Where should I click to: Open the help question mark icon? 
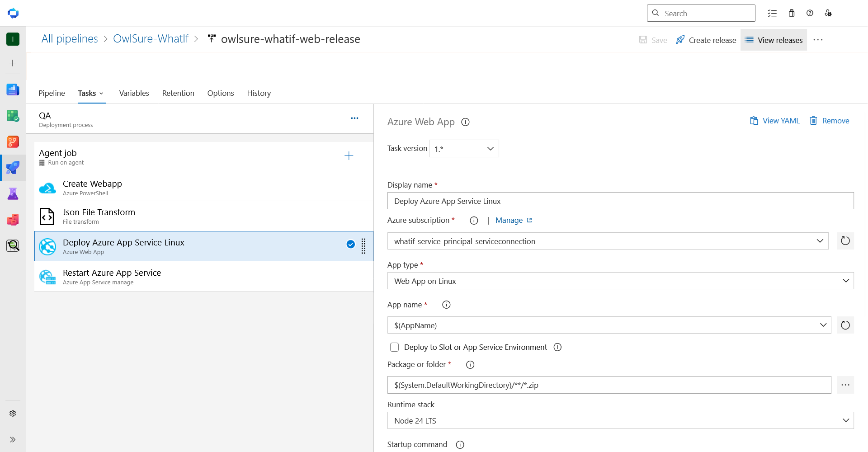pyautogui.click(x=810, y=13)
